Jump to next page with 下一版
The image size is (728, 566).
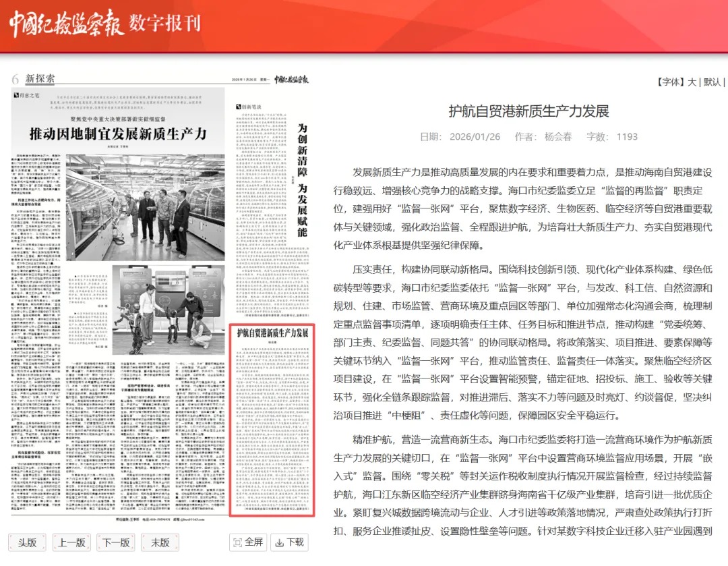[x=116, y=542]
